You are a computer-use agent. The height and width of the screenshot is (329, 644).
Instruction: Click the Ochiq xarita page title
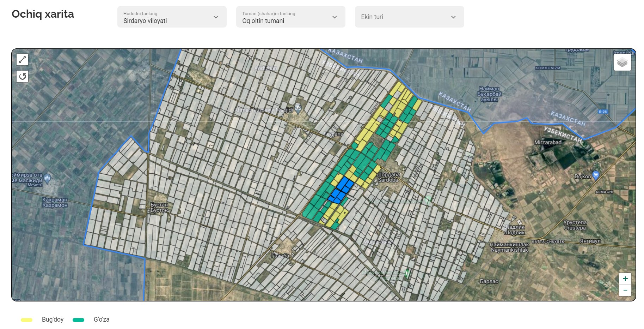(43, 14)
